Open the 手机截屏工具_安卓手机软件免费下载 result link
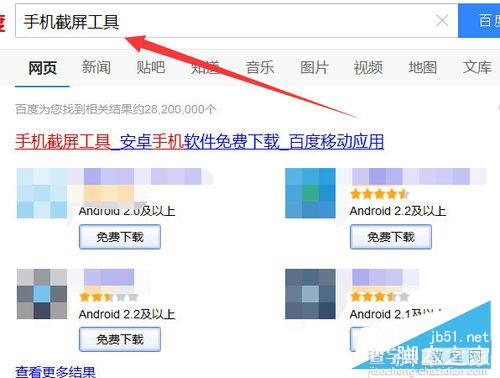Viewport: 500px width, 378px height. (x=199, y=142)
